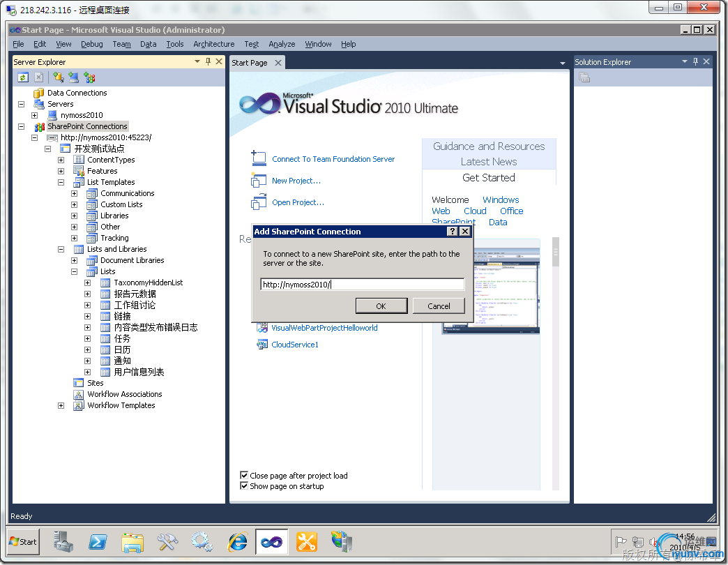Screen dimensions: 728x565
Task: Open the Debug menu
Action: click(x=92, y=44)
